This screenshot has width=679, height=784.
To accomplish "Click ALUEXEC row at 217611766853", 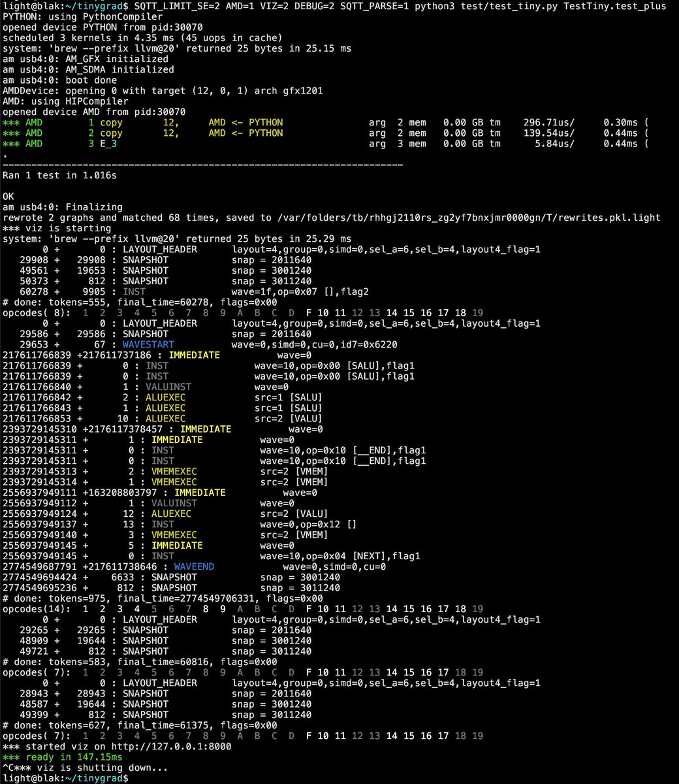I will pyautogui.click(x=163, y=418).
